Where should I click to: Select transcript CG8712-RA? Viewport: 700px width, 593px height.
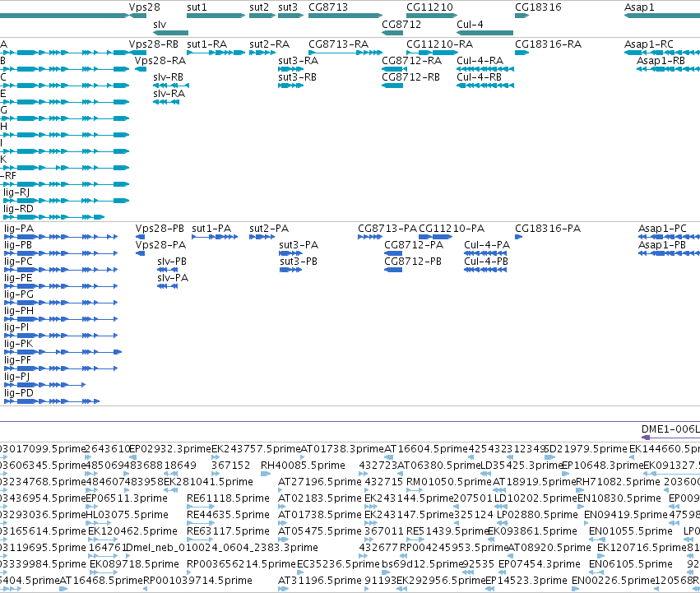pyautogui.click(x=392, y=69)
